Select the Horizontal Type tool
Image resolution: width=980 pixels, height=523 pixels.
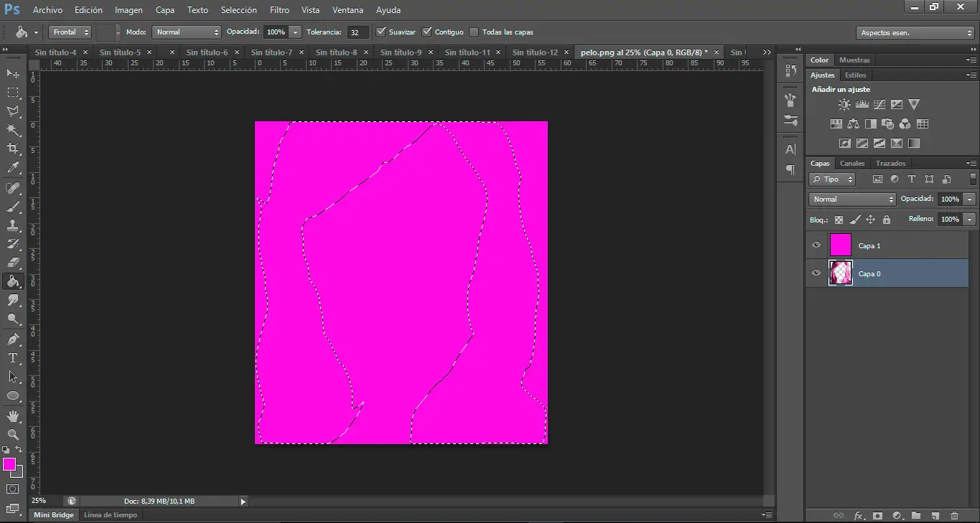pos(13,358)
